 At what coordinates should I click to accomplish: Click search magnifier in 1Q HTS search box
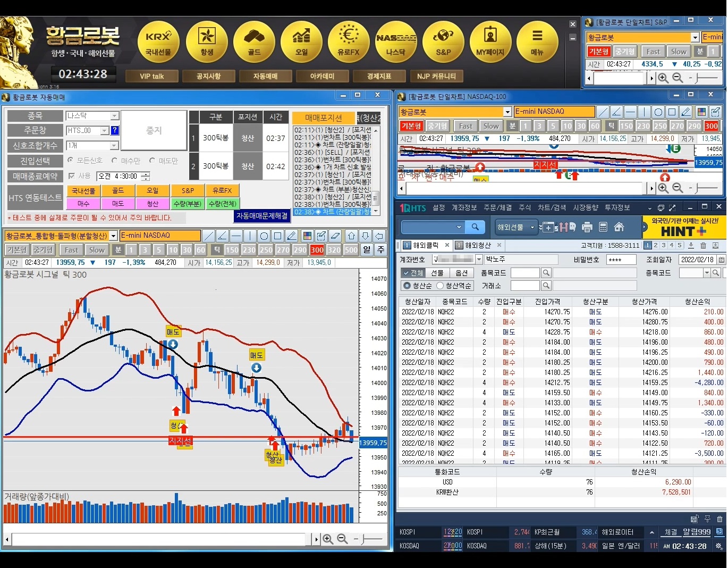475,227
